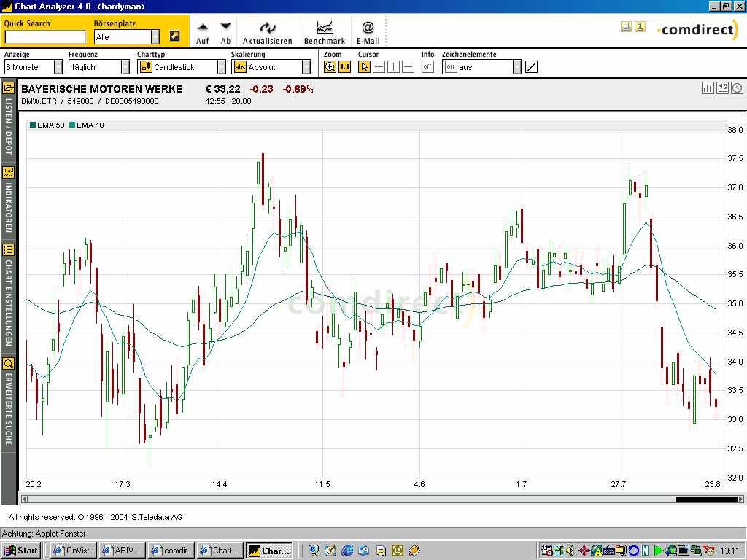Click the scrollbar left arrow under chart
The image size is (747, 560).
point(24,499)
